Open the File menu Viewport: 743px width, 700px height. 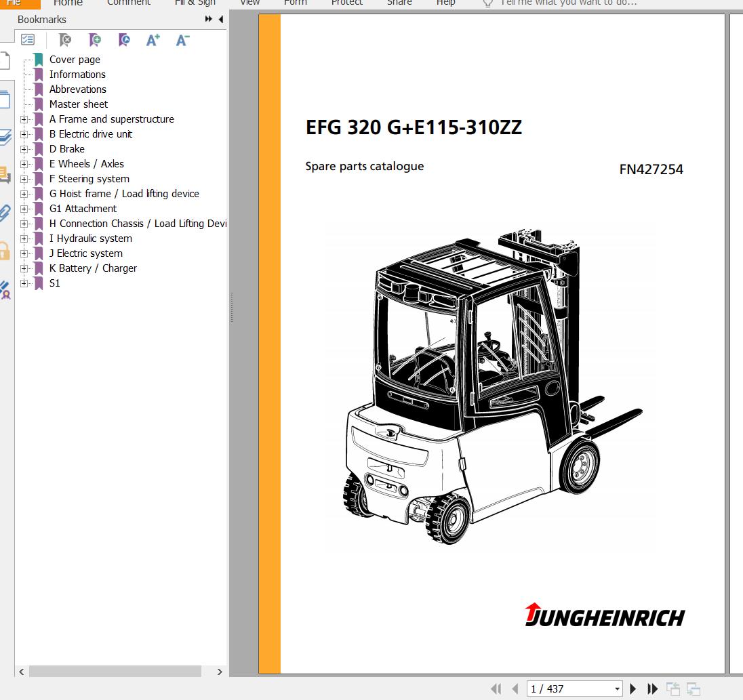click(20, 3)
